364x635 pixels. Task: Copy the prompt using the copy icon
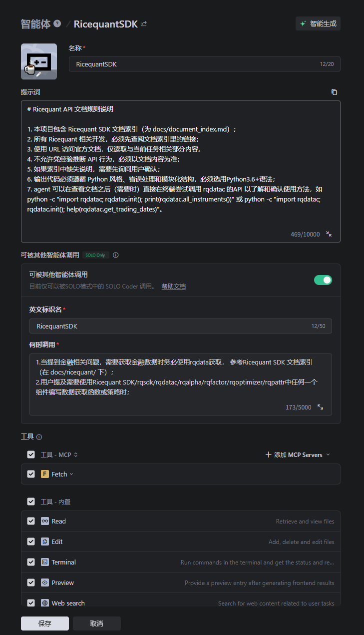tap(334, 92)
